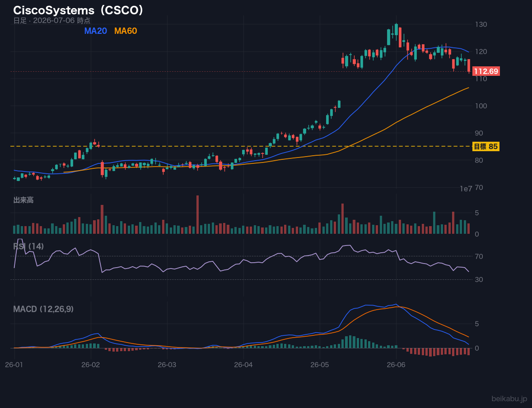Click the peak candlestick near 130
Viewport: 532px width, 408px height.
pyautogui.click(x=396, y=31)
